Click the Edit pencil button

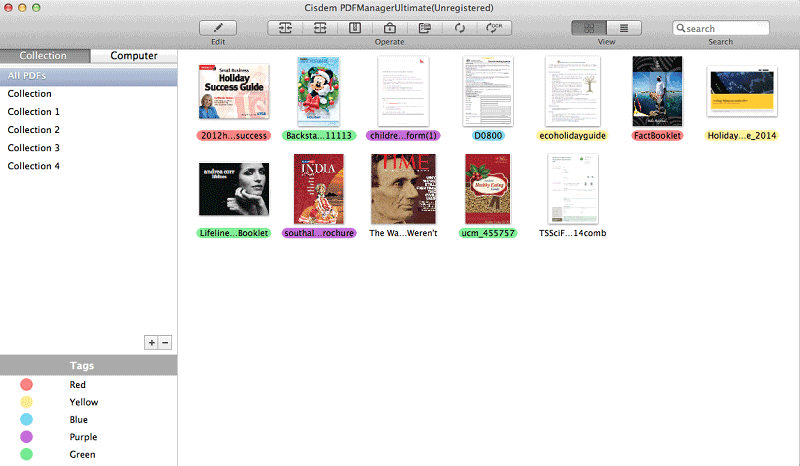(x=218, y=28)
